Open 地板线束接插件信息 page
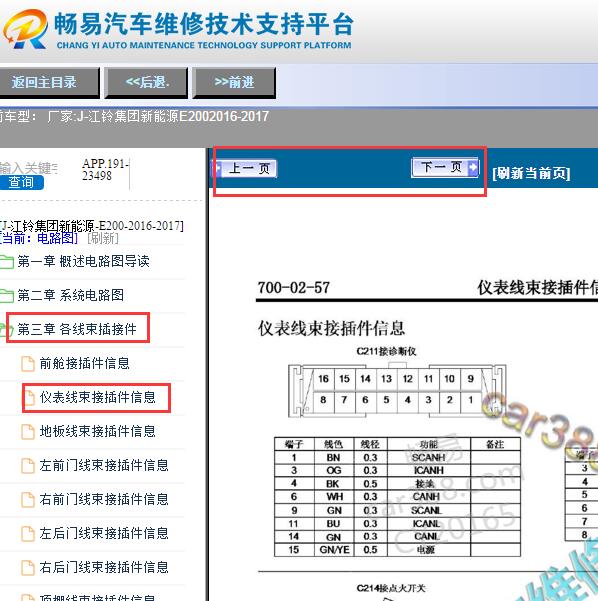Image resolution: width=598 pixels, height=601 pixels. tap(97, 431)
